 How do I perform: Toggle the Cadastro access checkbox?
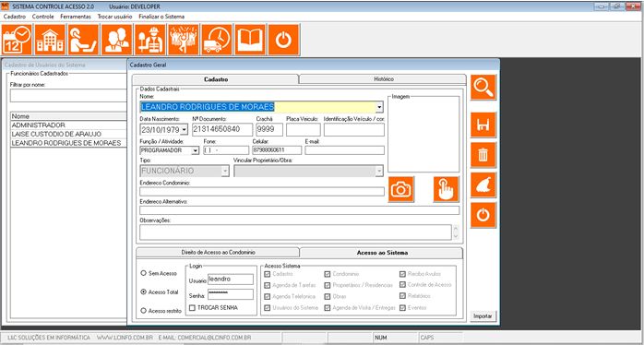coord(268,274)
